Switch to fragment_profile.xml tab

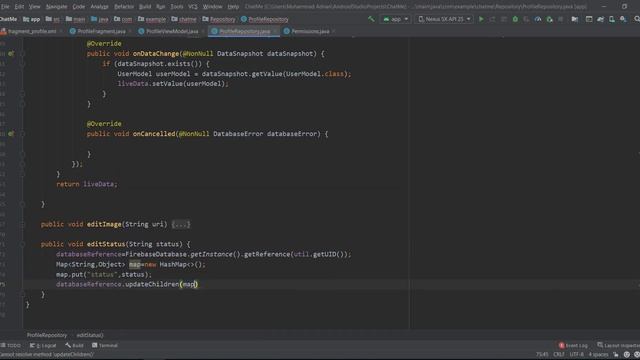point(32,31)
